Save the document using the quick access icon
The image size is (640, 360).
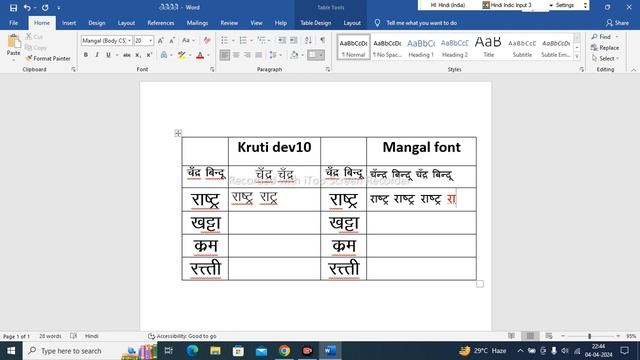pos(13,7)
